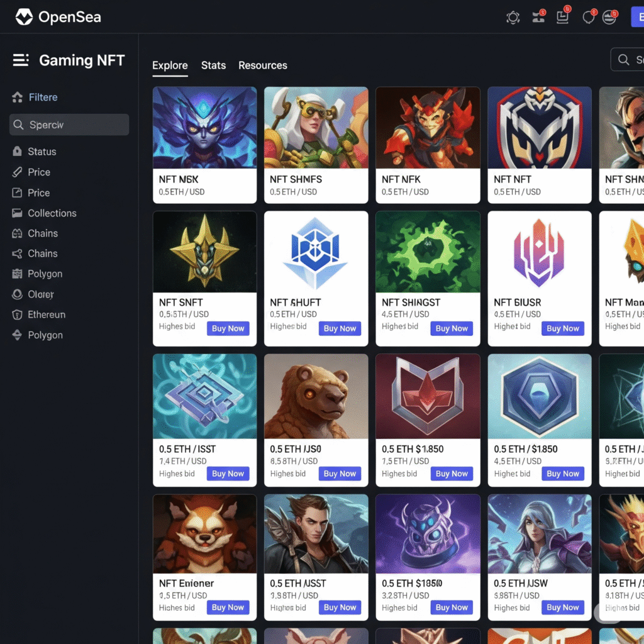Click Buy Now on the brown bear card
Screen dimensions: 644x644
point(340,474)
